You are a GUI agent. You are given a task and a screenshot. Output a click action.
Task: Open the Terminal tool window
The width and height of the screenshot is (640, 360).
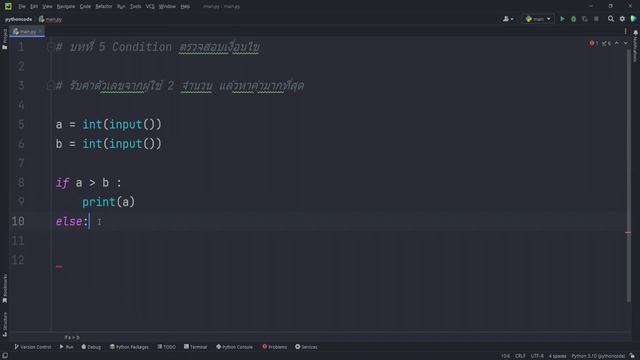[x=196, y=347]
